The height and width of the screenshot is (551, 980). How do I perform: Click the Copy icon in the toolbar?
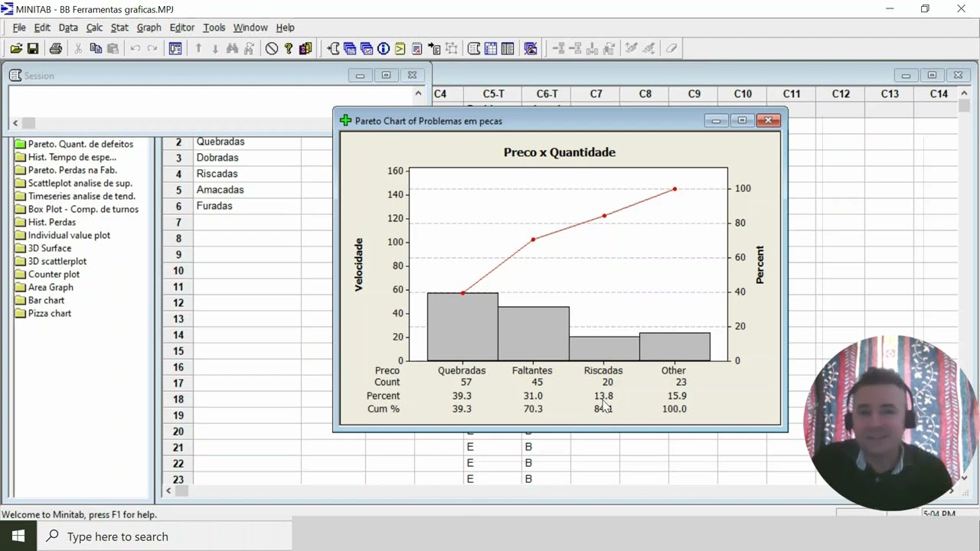pos(96,48)
